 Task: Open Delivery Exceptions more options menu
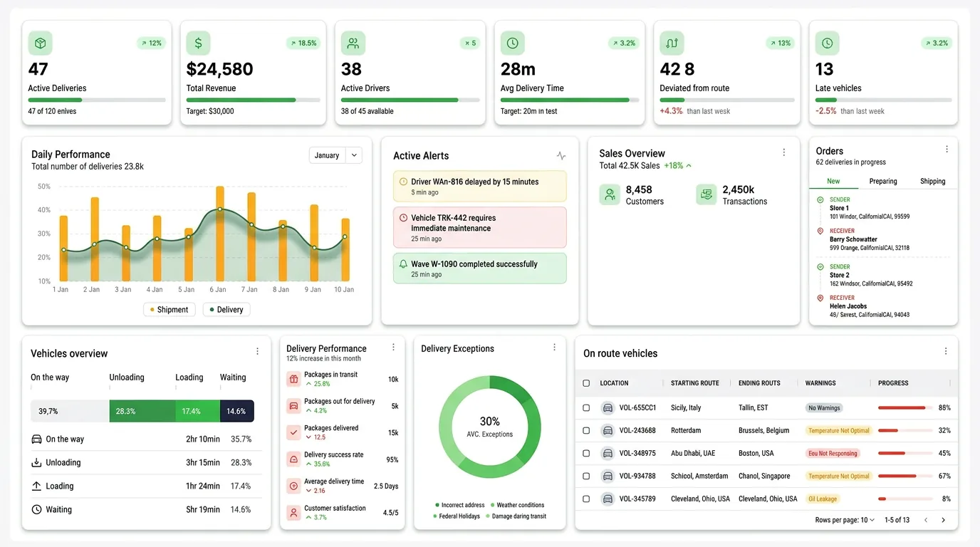click(554, 347)
